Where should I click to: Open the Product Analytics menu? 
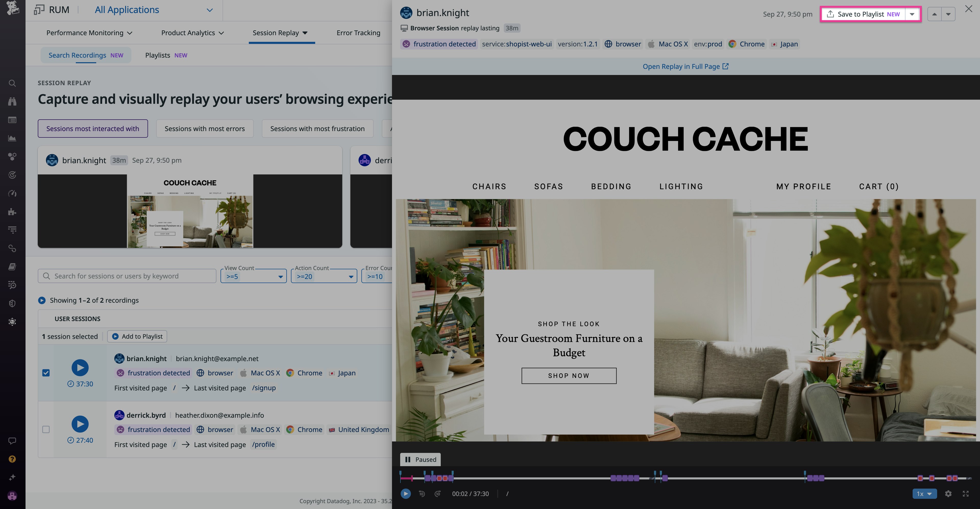tap(192, 33)
